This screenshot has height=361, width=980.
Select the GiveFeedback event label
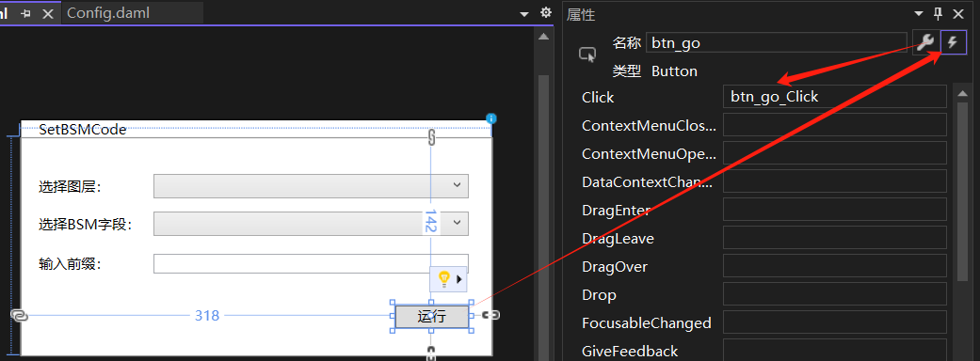click(630, 351)
